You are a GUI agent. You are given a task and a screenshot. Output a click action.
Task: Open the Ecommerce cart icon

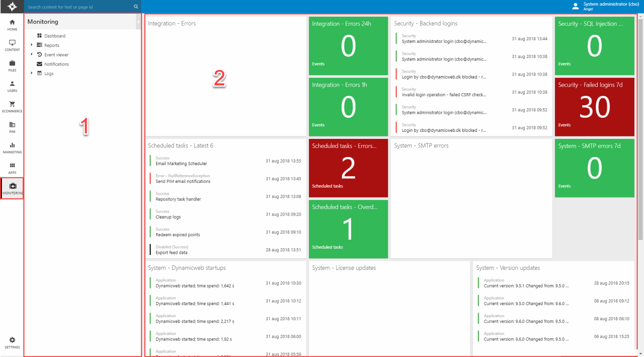point(12,104)
